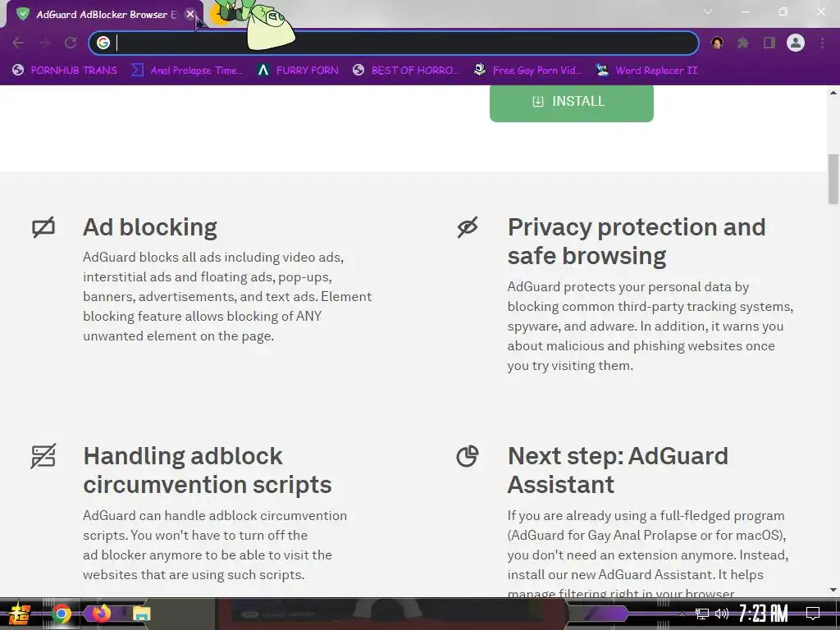Open the tab search chevron

click(x=708, y=11)
